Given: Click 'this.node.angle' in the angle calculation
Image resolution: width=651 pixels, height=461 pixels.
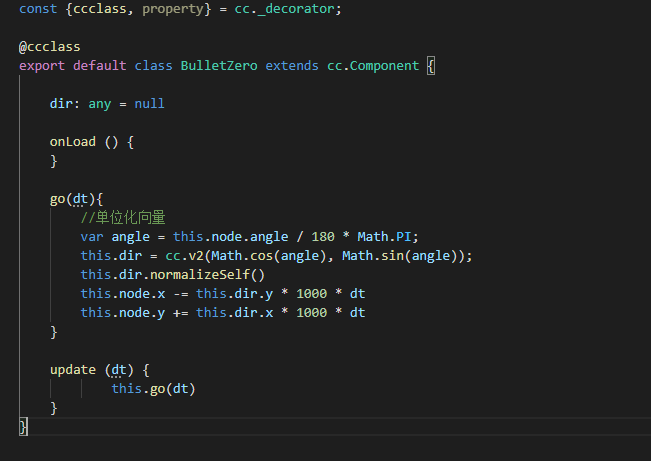Looking at the screenshot, I should coord(230,237).
